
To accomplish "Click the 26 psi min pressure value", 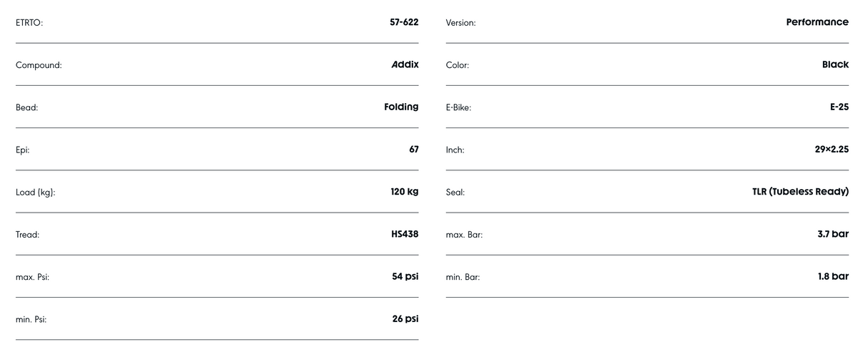I will click(405, 319).
